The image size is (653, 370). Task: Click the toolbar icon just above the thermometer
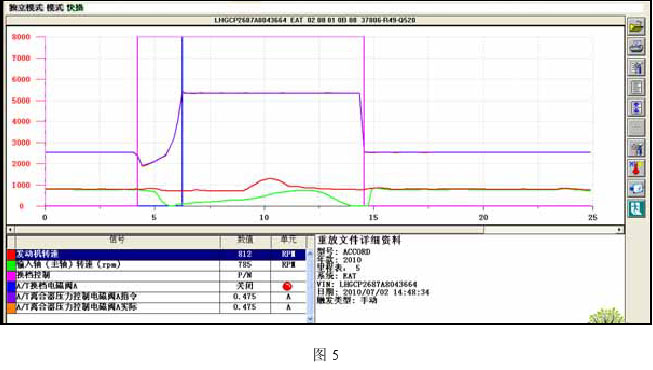coord(636,148)
